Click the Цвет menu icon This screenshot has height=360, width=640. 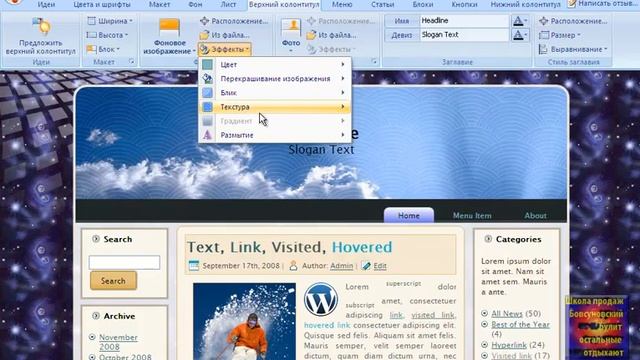point(207,64)
